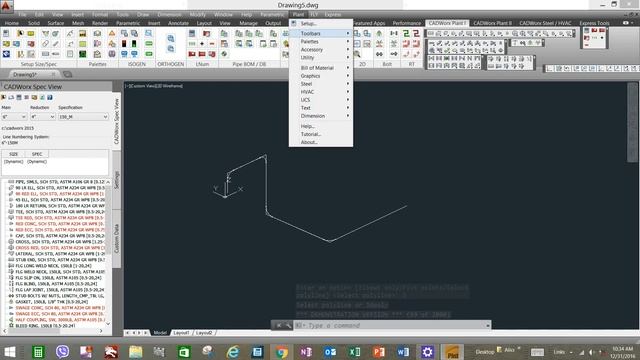
Task: Open the Windows Start button
Action: click(10, 351)
